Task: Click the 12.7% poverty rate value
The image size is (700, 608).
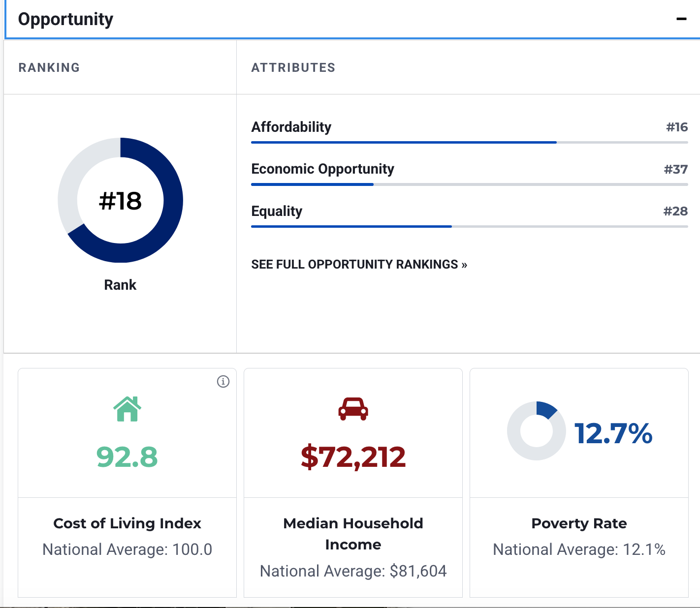Action: [613, 433]
